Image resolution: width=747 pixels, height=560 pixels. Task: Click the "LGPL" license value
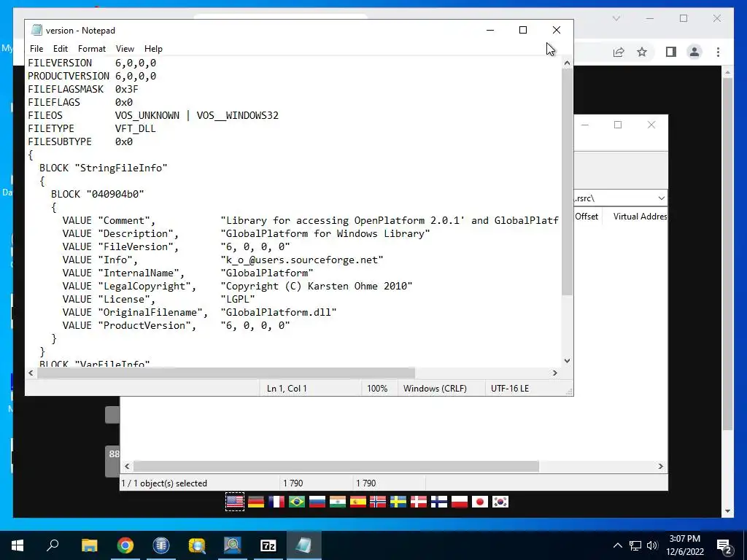(x=238, y=299)
